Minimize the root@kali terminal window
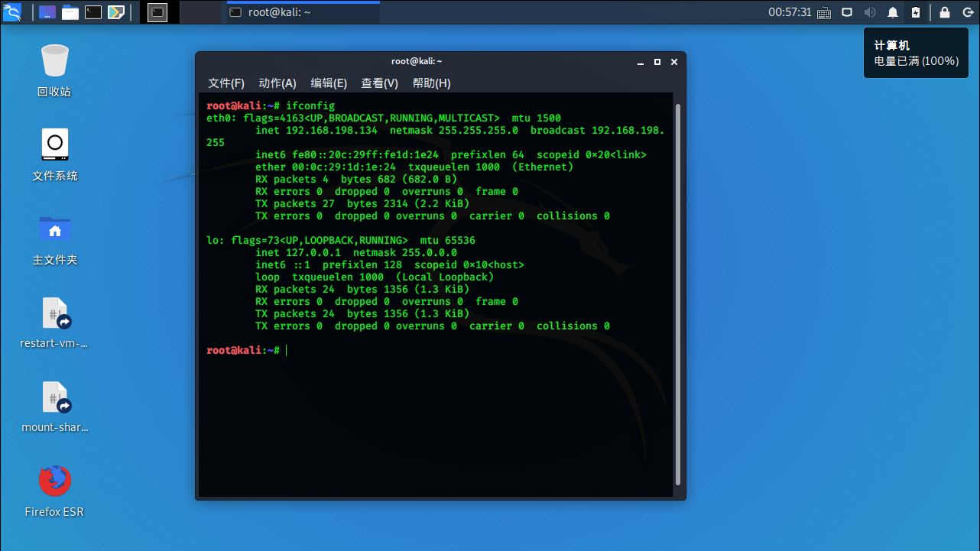The width and height of the screenshot is (980, 551). (642, 62)
